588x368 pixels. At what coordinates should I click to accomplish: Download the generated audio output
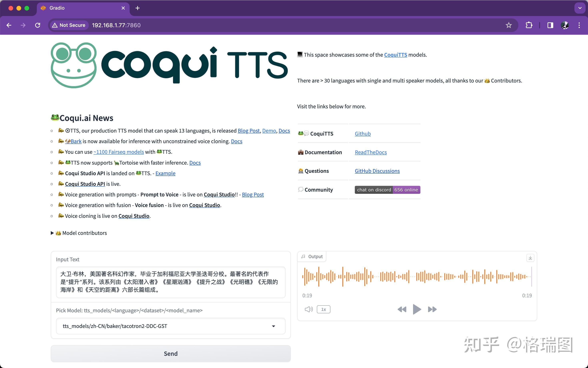530,258
